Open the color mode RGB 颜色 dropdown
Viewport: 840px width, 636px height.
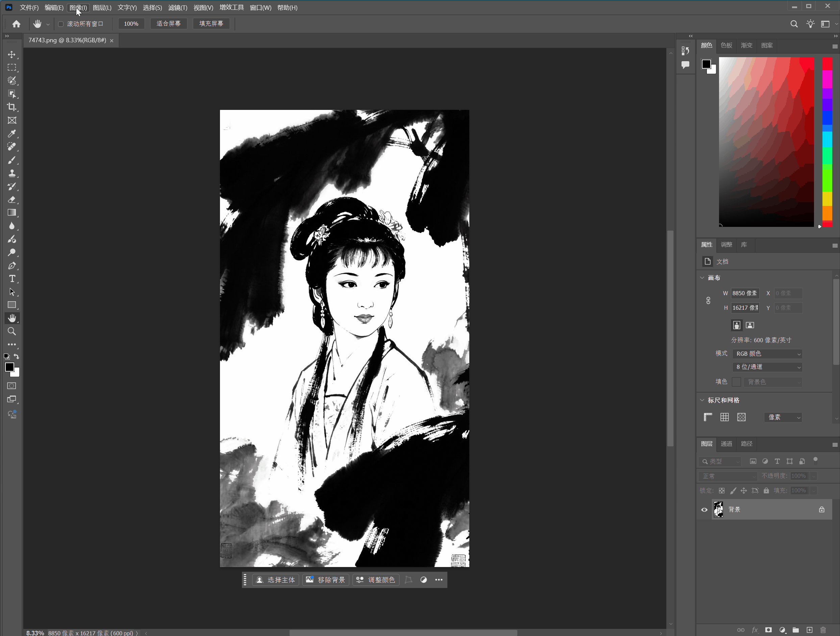pyautogui.click(x=767, y=354)
